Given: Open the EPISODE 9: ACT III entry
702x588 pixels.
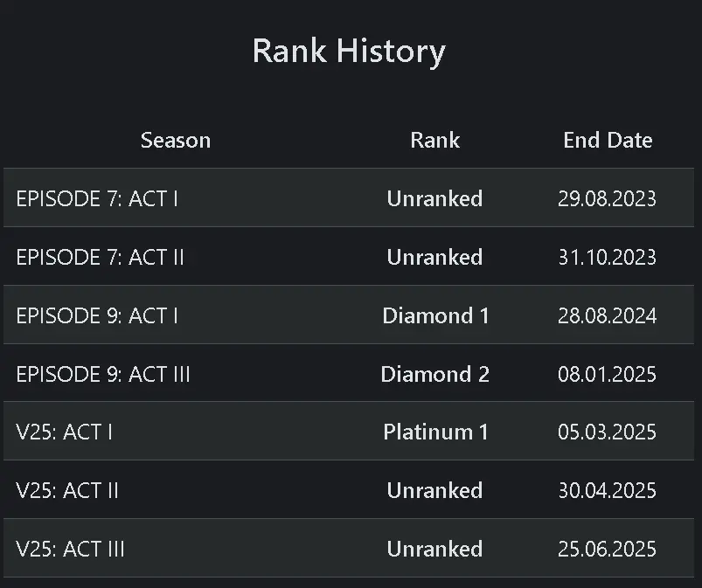Looking at the screenshot, I should tap(103, 374).
